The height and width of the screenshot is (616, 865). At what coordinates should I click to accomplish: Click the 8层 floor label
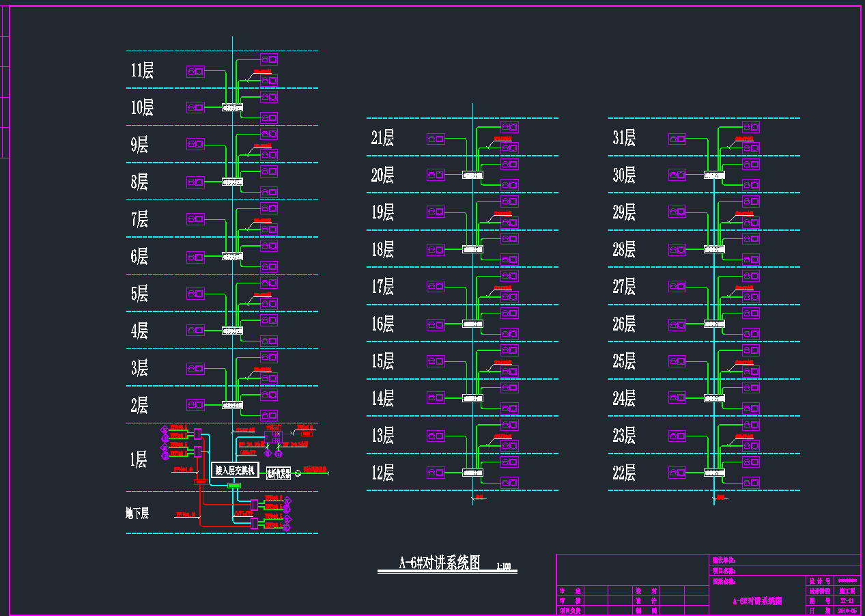coord(139,182)
